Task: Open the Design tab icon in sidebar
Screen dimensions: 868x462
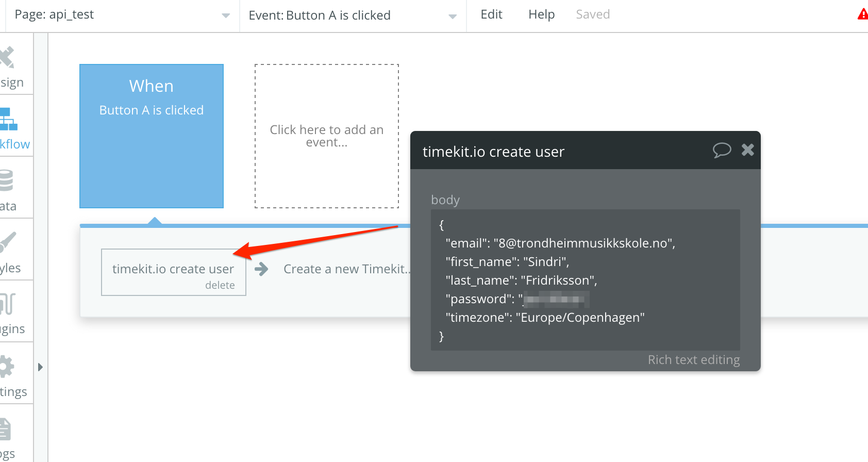Action: coord(7,58)
